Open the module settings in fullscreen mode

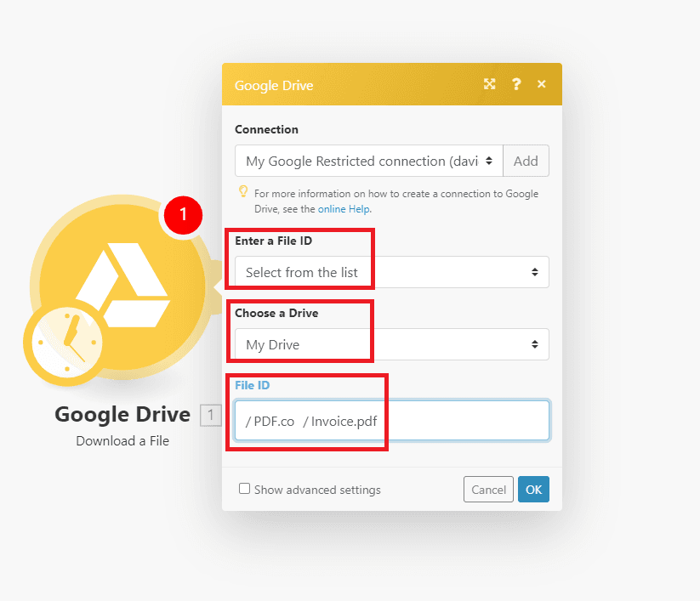coord(489,84)
